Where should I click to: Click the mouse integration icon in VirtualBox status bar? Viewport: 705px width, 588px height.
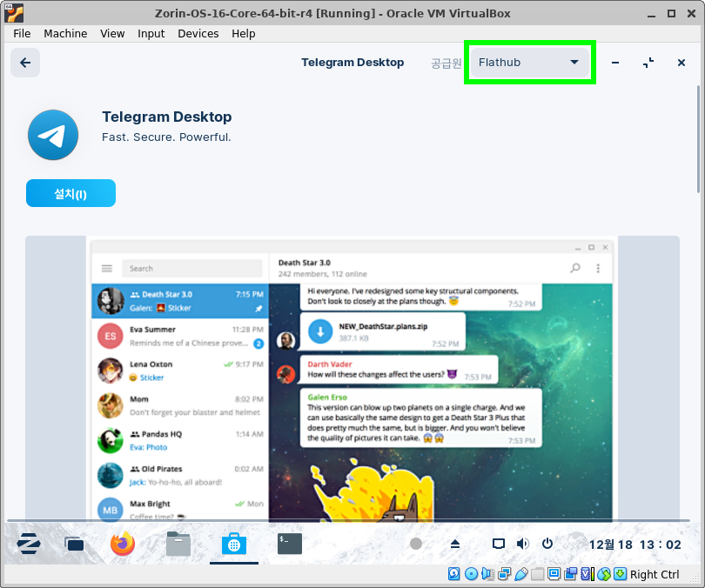point(604,573)
